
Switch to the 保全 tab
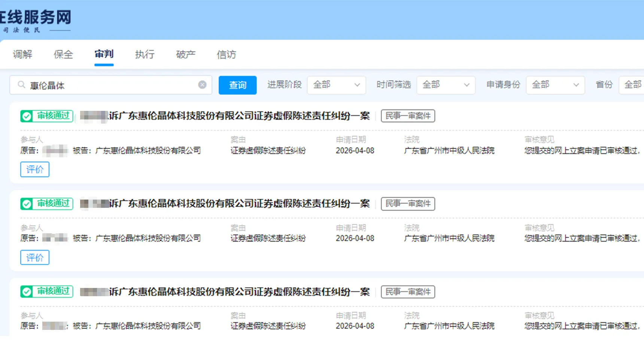pos(63,55)
